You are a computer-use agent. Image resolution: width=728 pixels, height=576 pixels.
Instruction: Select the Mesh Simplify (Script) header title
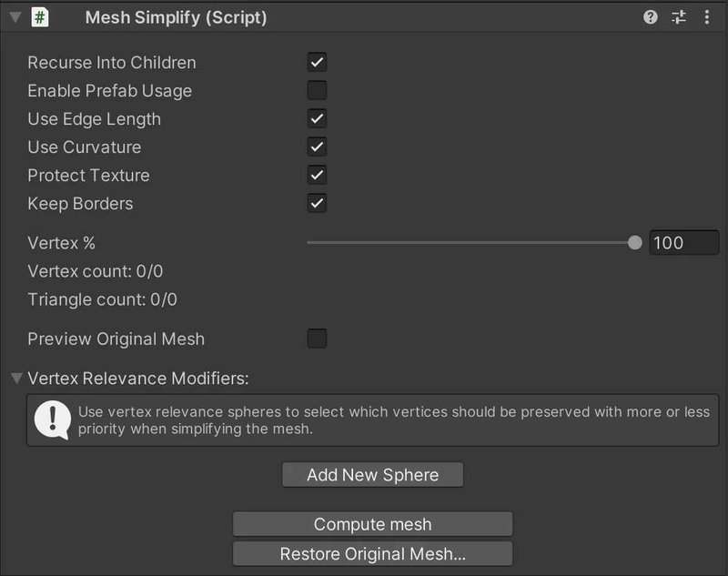tap(176, 17)
